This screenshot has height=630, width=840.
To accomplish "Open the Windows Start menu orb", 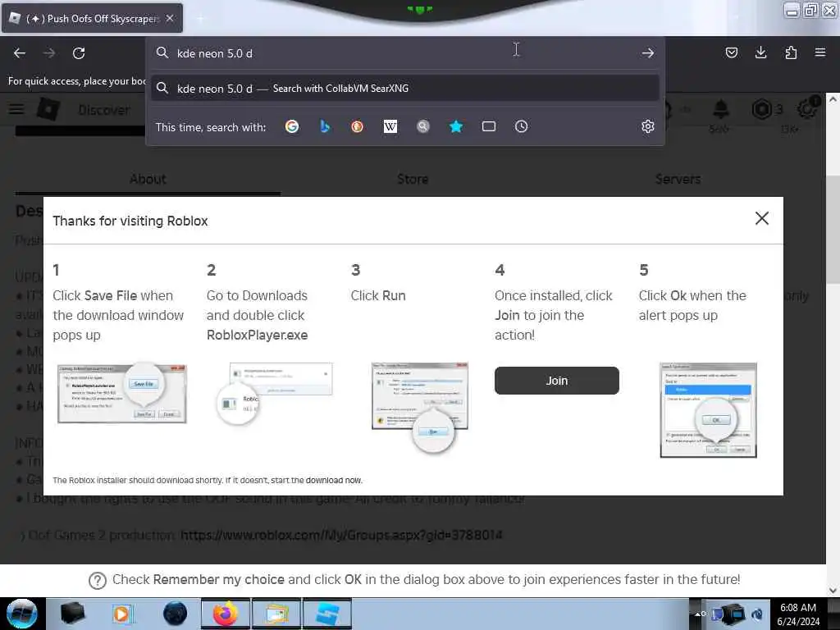I will pos(21,614).
